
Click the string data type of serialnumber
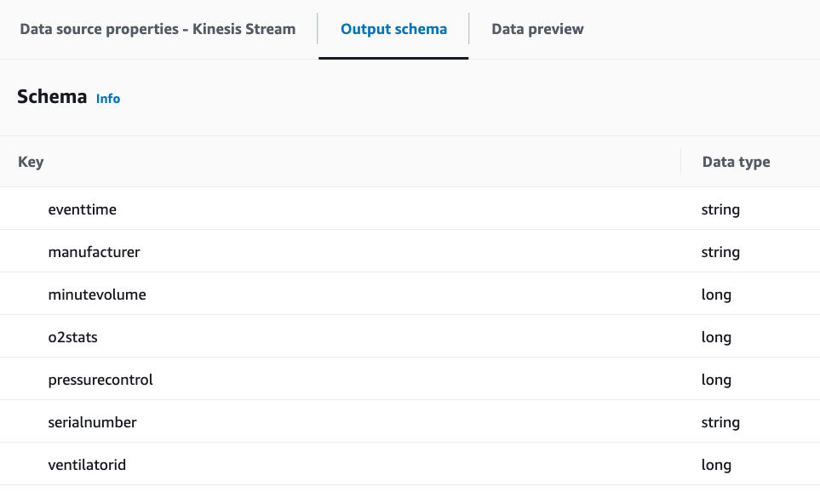pyautogui.click(x=720, y=422)
